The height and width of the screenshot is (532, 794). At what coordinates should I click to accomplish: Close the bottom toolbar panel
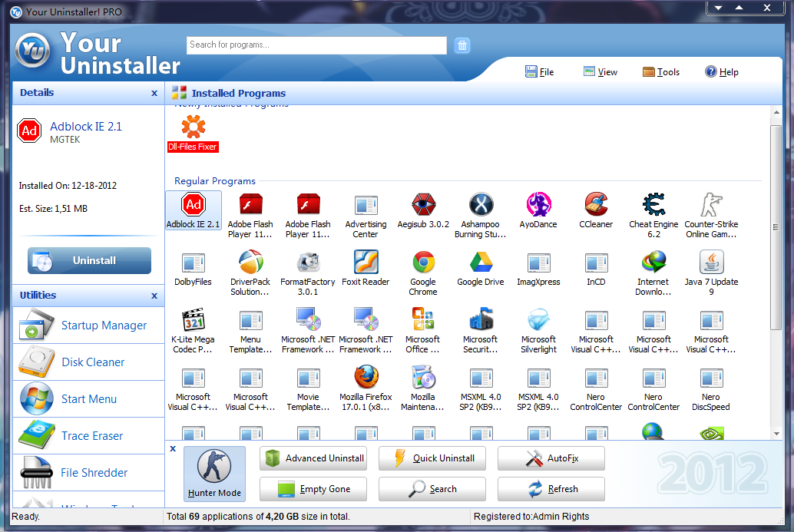click(173, 448)
